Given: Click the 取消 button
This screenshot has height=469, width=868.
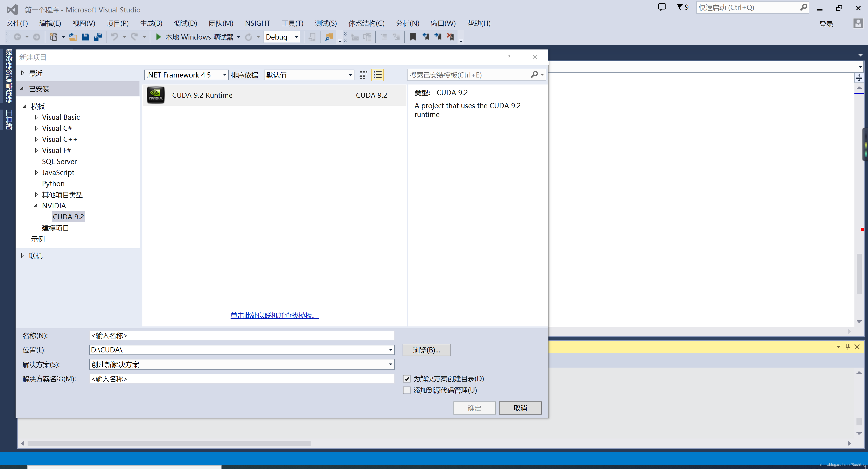Looking at the screenshot, I should click(520, 408).
